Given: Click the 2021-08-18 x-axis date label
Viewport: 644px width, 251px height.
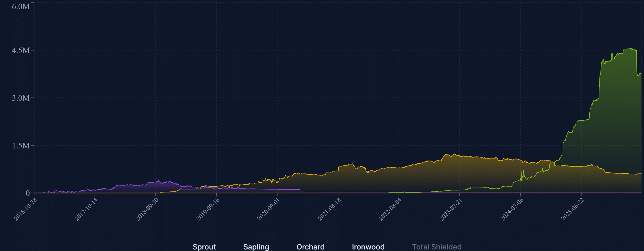Looking at the screenshot, I should point(329,209).
